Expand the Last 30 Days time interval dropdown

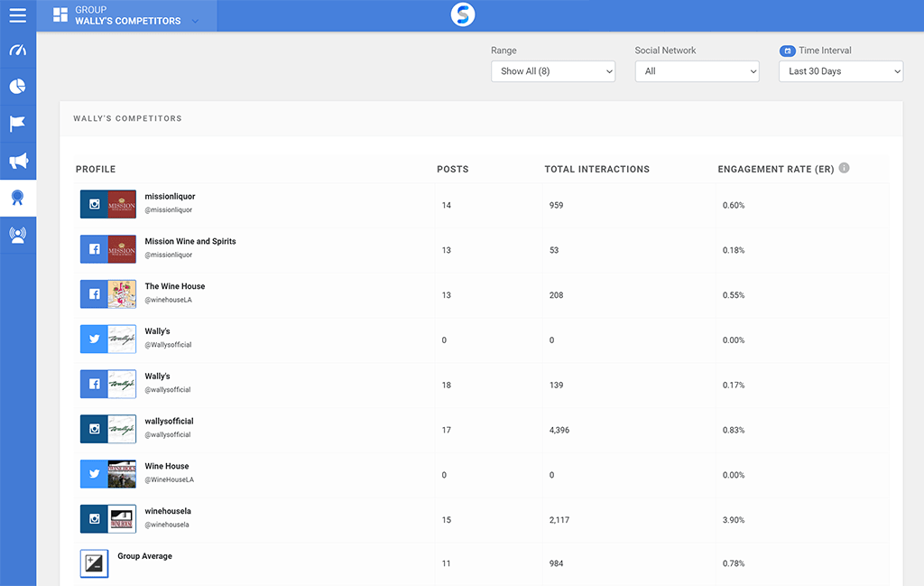[x=841, y=71]
